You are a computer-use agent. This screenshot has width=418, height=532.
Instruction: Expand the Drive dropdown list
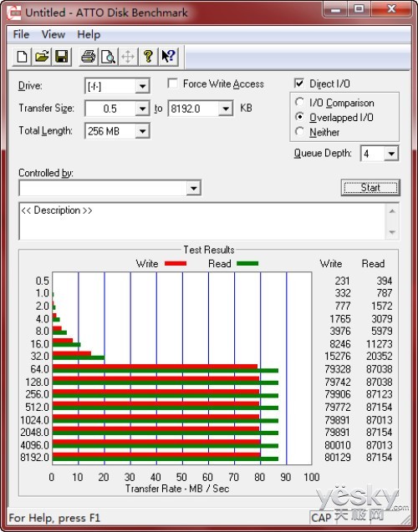pyautogui.click(x=142, y=86)
